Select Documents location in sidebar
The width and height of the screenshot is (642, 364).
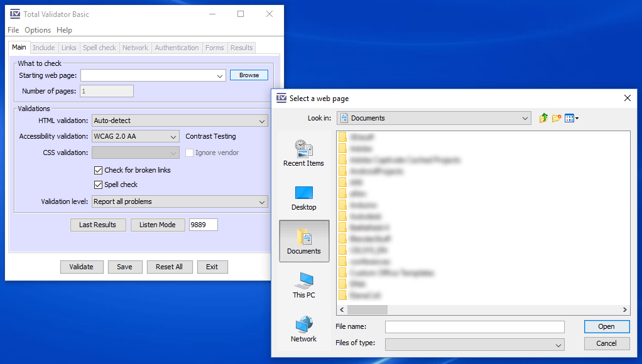point(304,241)
